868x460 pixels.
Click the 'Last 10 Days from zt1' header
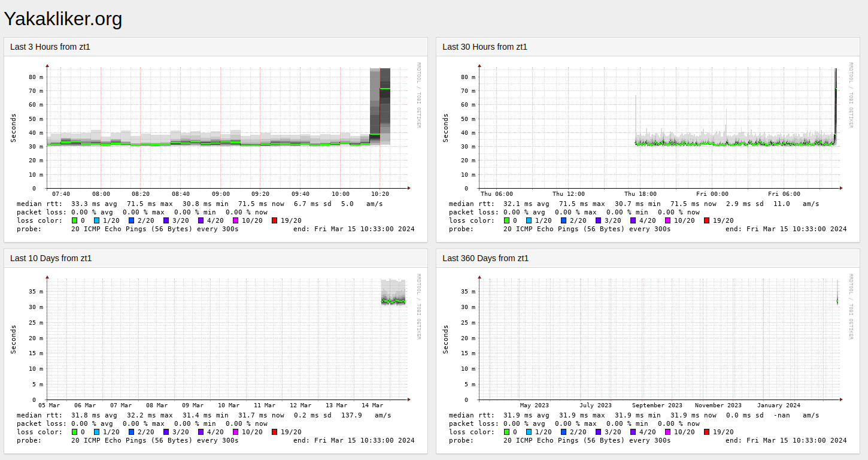51,258
